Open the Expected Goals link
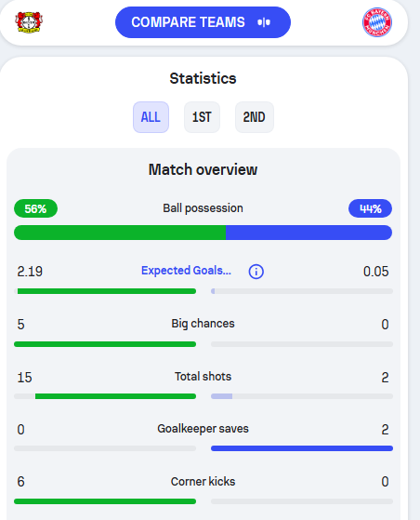 click(x=186, y=271)
